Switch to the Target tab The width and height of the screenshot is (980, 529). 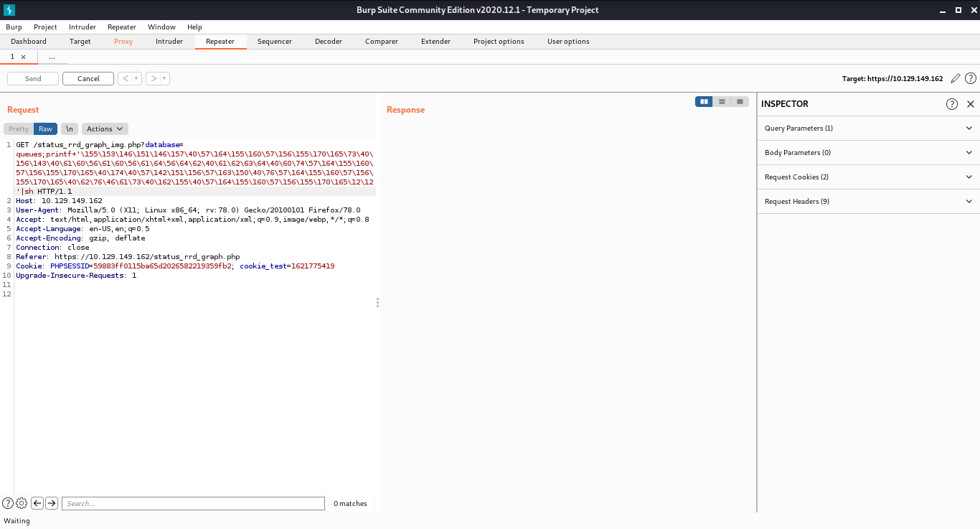point(80,42)
